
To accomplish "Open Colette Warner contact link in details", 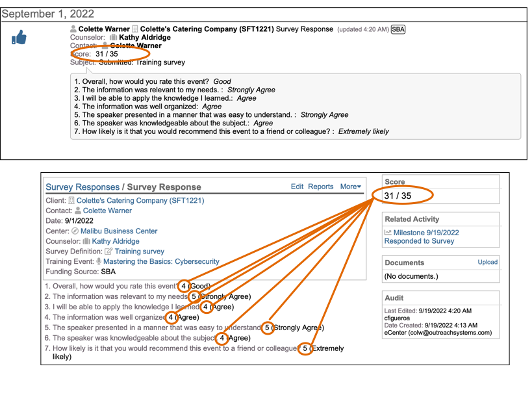I will 107,211.
